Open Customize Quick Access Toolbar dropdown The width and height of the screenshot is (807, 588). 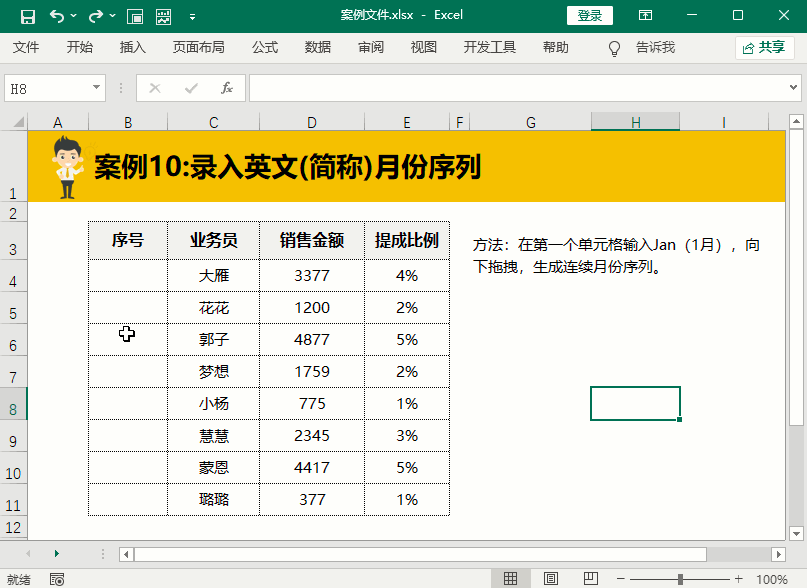(192, 17)
